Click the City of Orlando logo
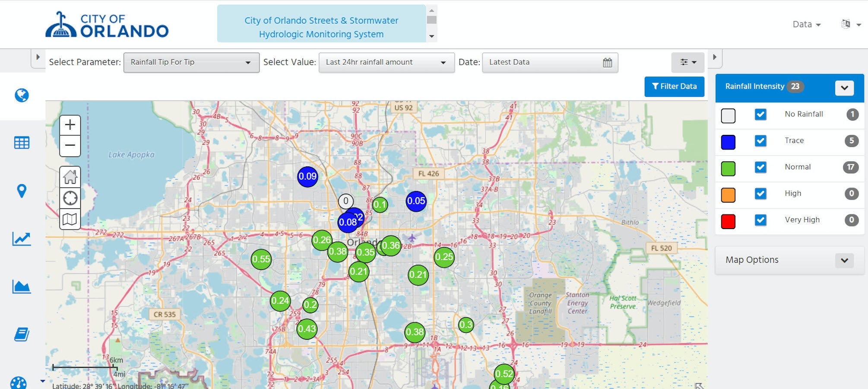This screenshot has height=389, width=868. [x=107, y=25]
